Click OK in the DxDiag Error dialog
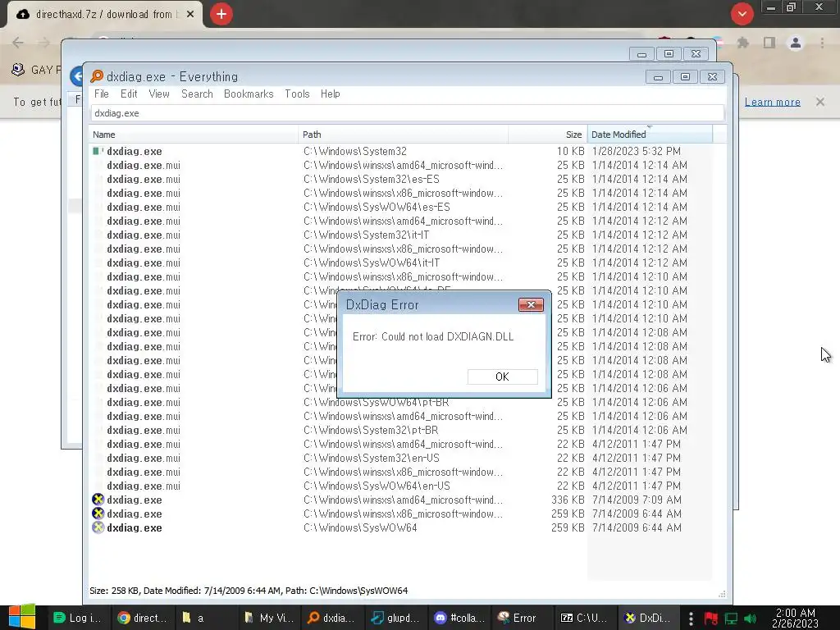Image resolution: width=840 pixels, height=630 pixels. coord(502,377)
